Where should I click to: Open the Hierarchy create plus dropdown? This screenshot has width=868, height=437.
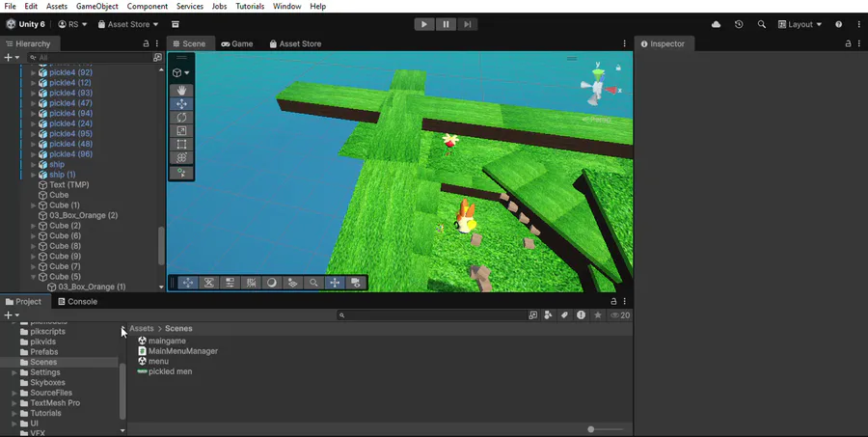[12, 58]
